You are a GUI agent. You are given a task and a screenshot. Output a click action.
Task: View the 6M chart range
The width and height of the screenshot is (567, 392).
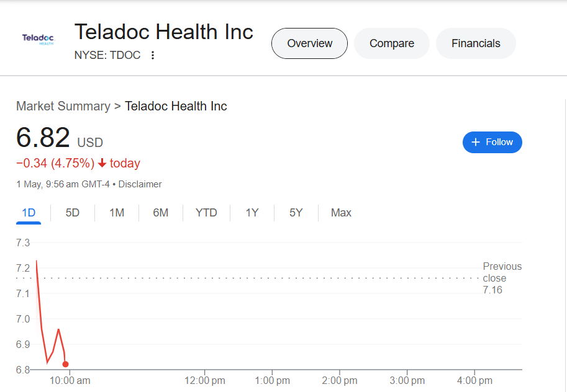[x=161, y=213]
